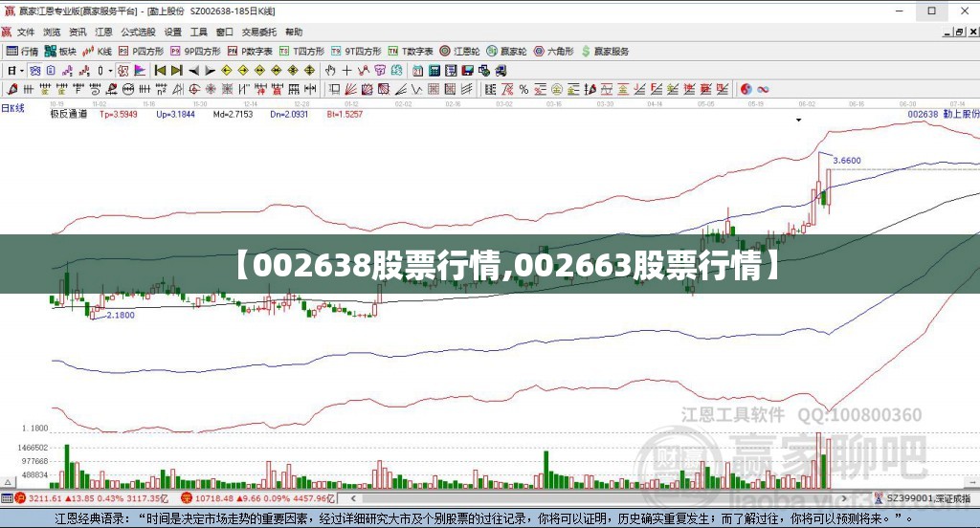The image size is (980, 528).
Task: Click the Up=3.1844 value
Action: 176,115
